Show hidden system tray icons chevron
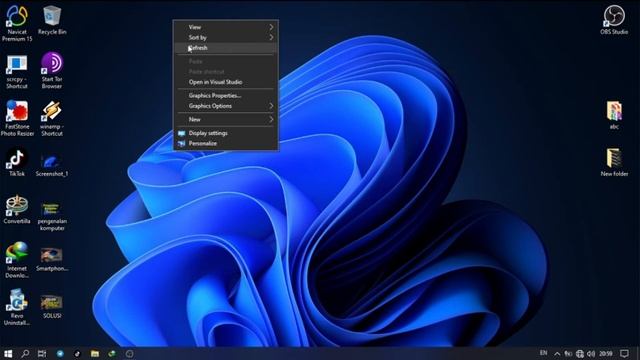Screen dimensions: 640x360 point(557,353)
